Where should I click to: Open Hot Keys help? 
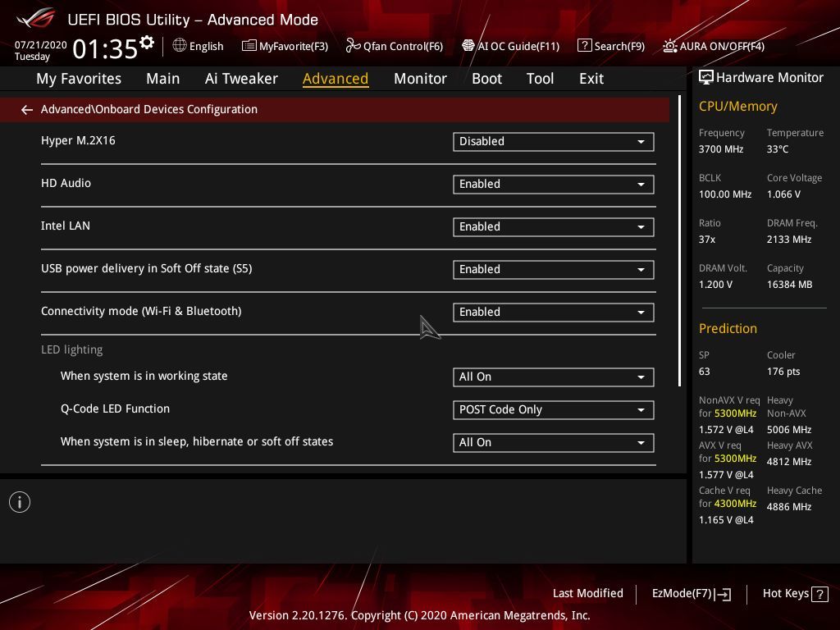point(795,594)
